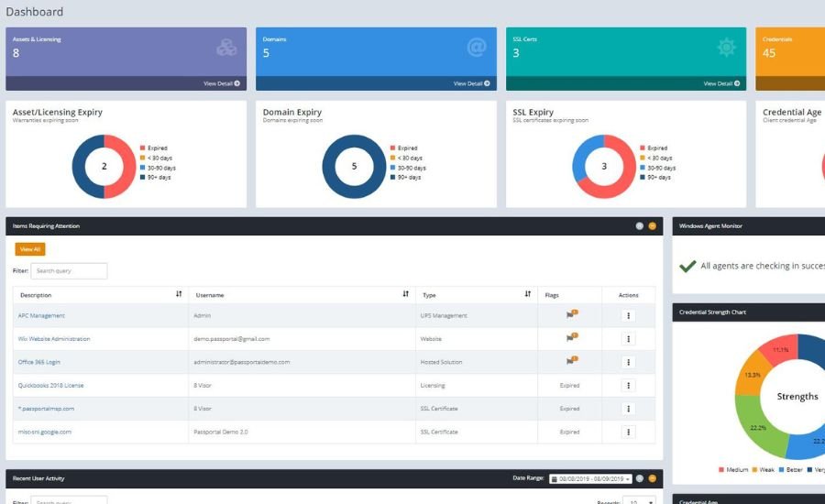Click the Asset/Licensing Expiry donut chart
Screen dimensions: 825x504
click(104, 166)
